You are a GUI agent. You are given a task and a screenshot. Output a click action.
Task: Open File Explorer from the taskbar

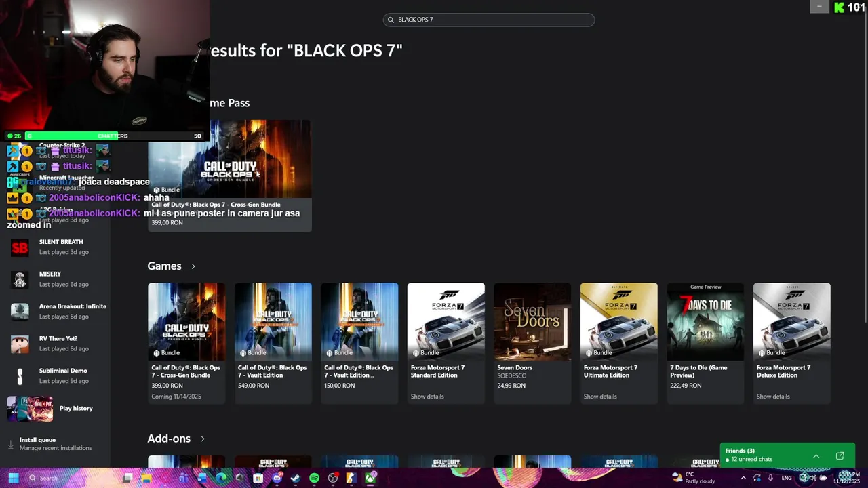[x=146, y=478]
